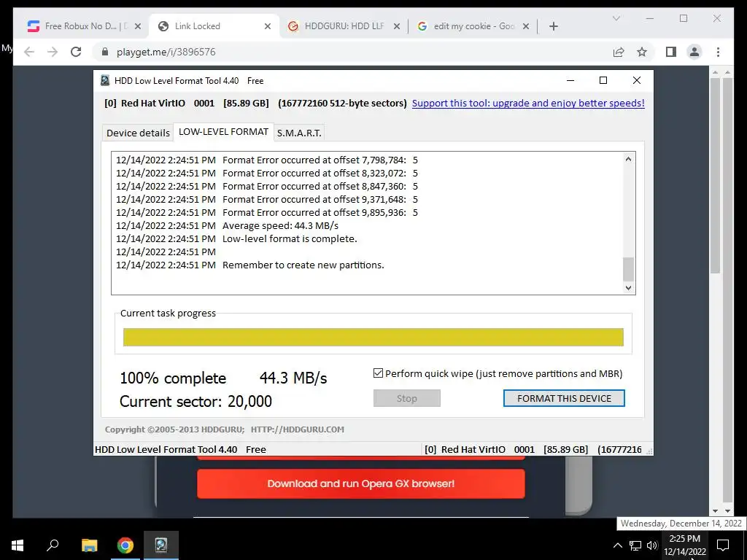Open the Support this tool upgrade link
The image size is (747, 560).
[x=528, y=103]
